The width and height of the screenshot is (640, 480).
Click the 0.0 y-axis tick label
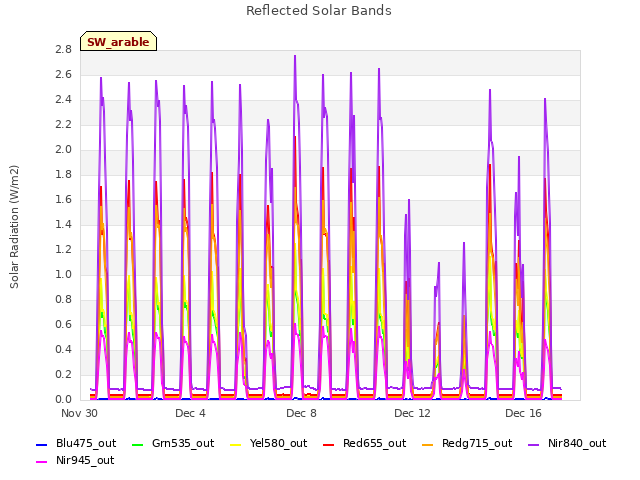(x=63, y=399)
